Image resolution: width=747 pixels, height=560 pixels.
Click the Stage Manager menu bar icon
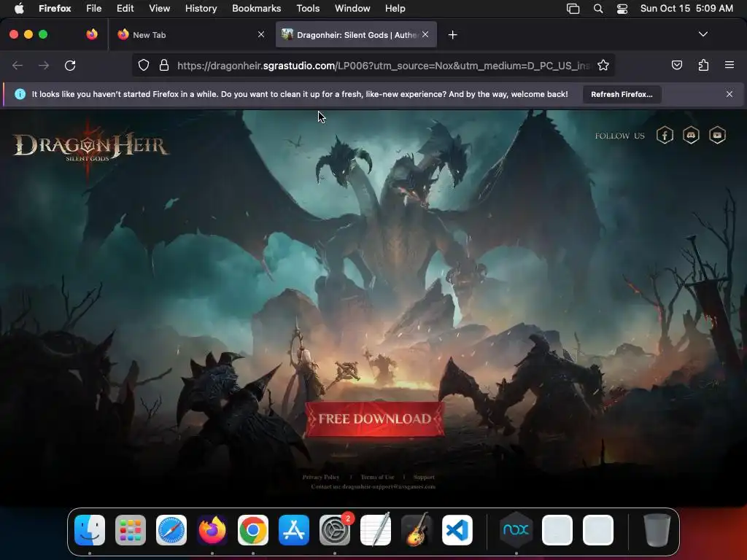(573, 8)
